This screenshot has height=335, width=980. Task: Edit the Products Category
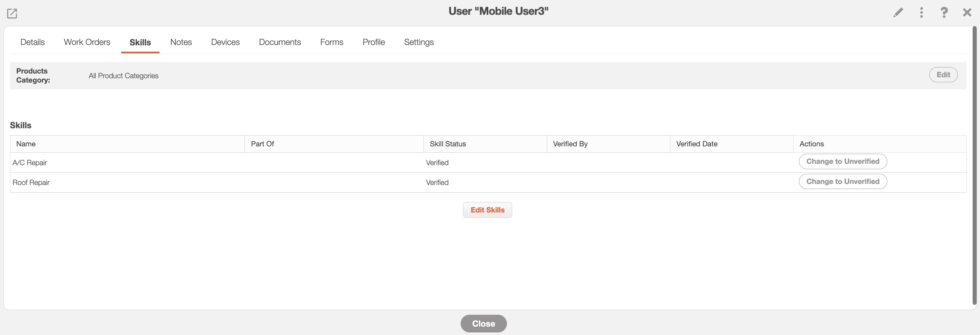(x=943, y=75)
